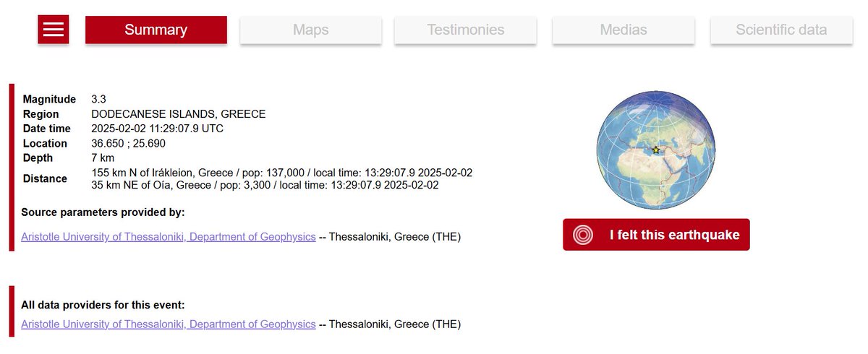
Task: Click the depth value 7 km
Action: tap(103, 157)
